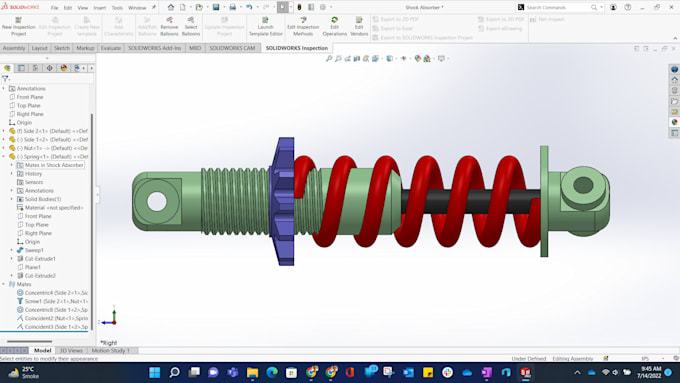Click the New Inspection Project icon

(x=19, y=27)
